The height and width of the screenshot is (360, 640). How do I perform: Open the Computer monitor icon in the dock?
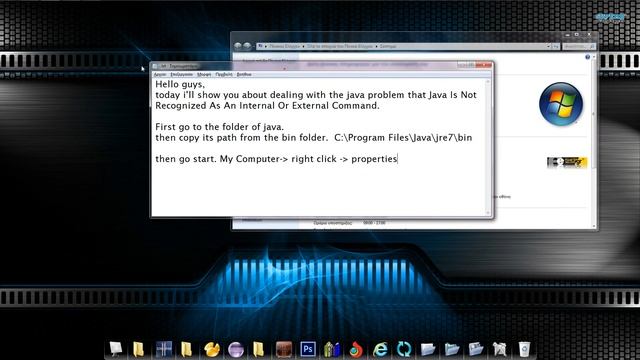click(116, 349)
